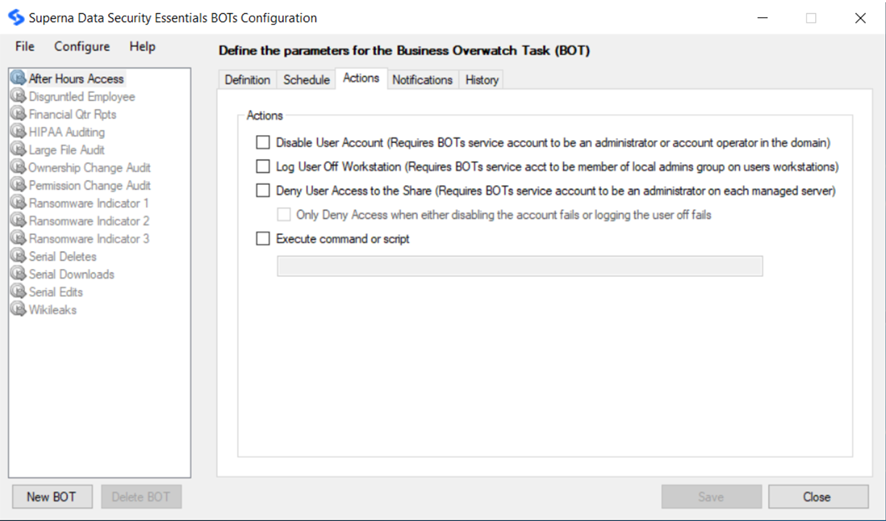Tick Deny User Access to the Share
The image size is (886, 521).
coord(263,190)
